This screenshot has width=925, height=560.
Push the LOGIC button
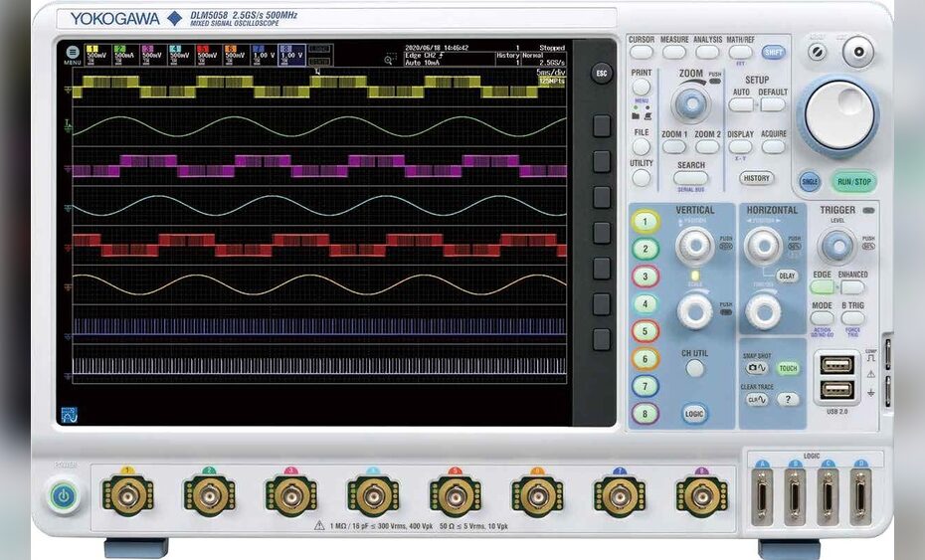click(x=694, y=414)
